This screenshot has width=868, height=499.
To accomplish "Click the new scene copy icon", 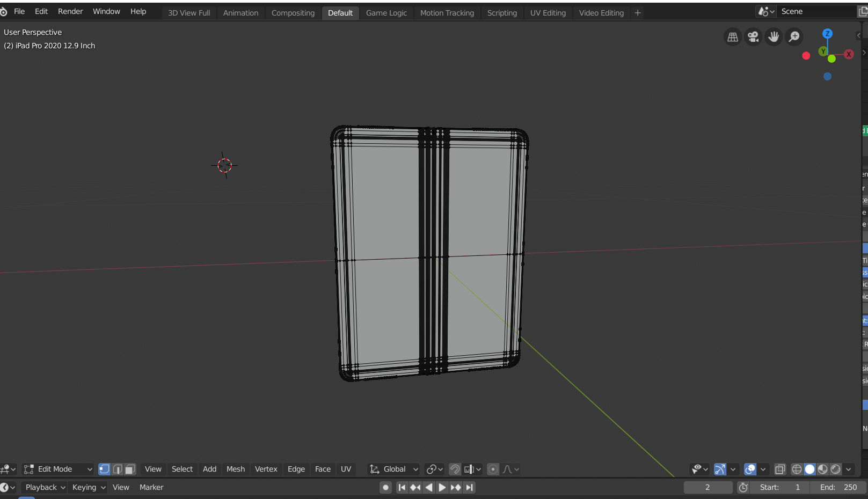I will click(863, 11).
